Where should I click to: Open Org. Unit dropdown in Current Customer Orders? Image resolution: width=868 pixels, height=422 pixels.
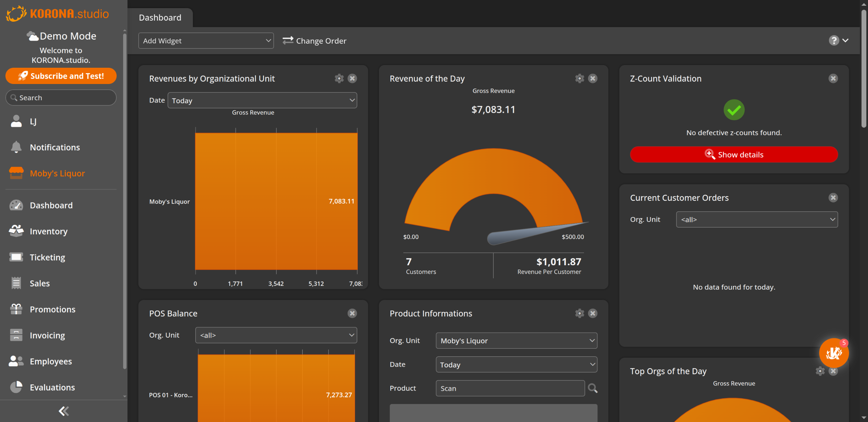(x=757, y=219)
